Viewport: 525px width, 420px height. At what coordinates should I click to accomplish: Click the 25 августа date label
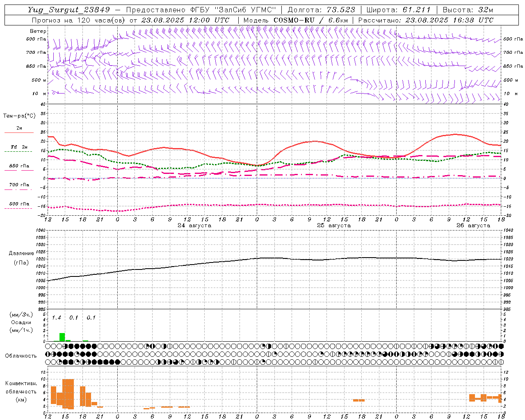334,226
